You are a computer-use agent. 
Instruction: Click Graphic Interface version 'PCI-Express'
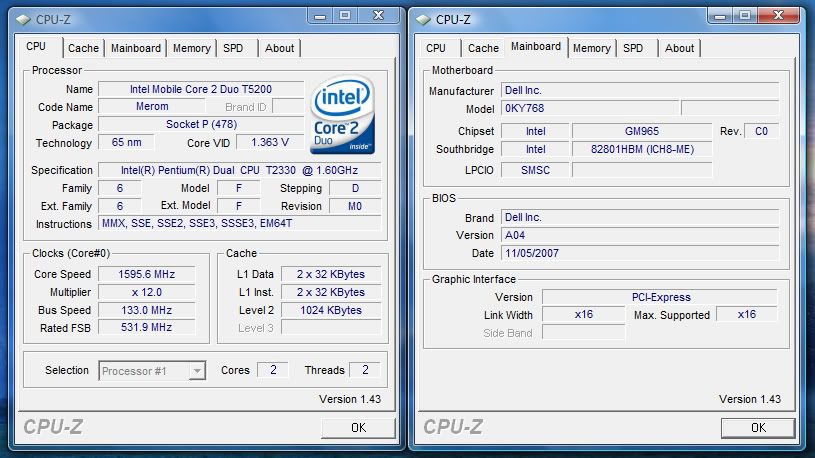660,297
